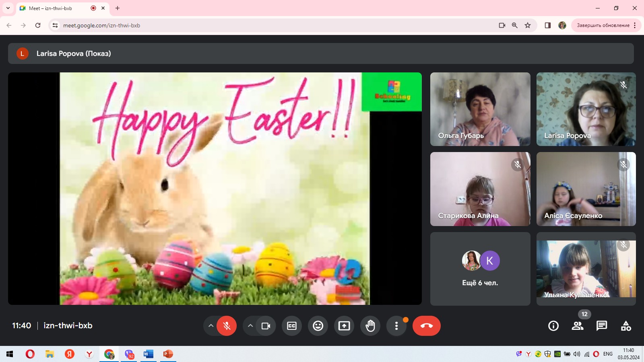The width and height of the screenshot is (644, 362).
Task: Open the in-call chat messages
Action: coord(602,326)
